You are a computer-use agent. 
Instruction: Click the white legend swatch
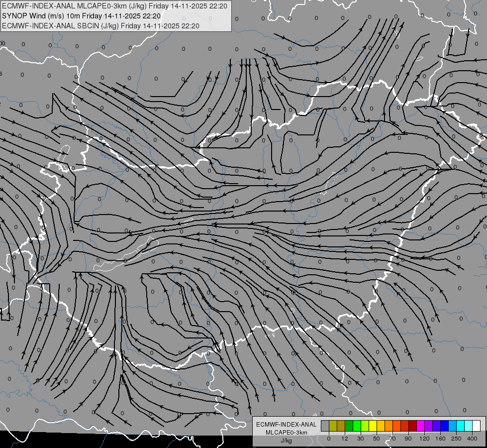coord(477,426)
